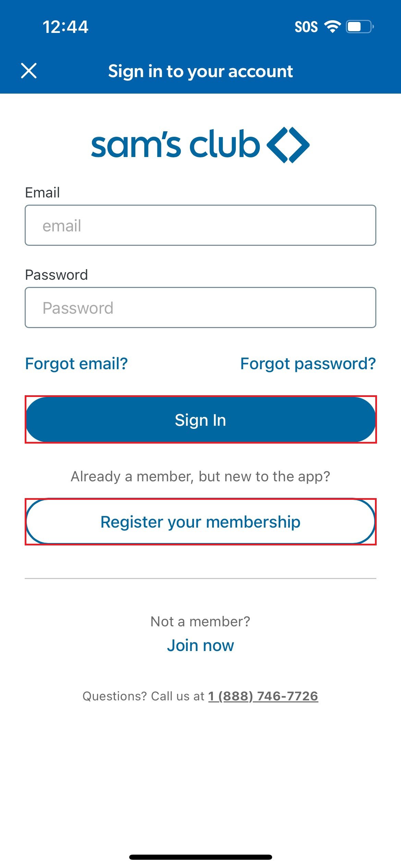
Task: Tap the Password field label
Action: click(57, 275)
